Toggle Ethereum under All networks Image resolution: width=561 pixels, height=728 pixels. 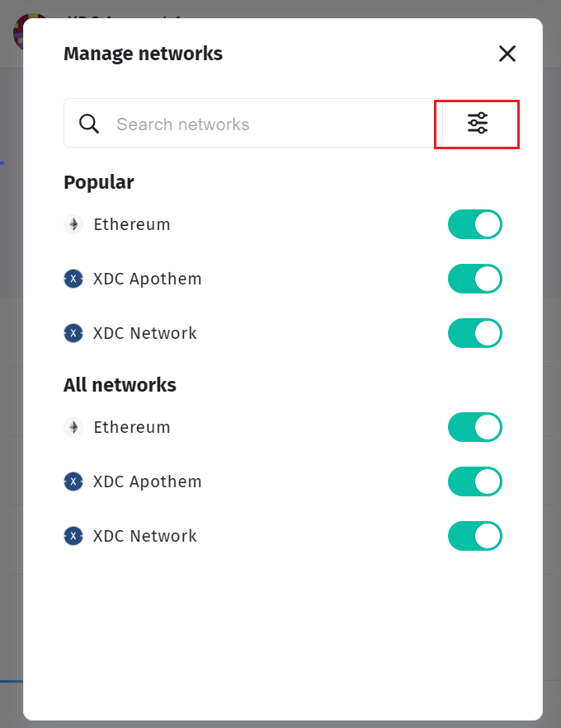[474, 427]
